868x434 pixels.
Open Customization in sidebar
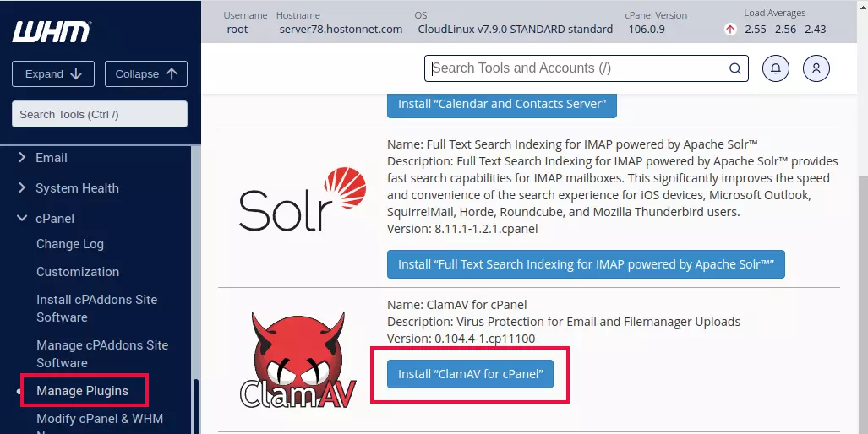[78, 271]
